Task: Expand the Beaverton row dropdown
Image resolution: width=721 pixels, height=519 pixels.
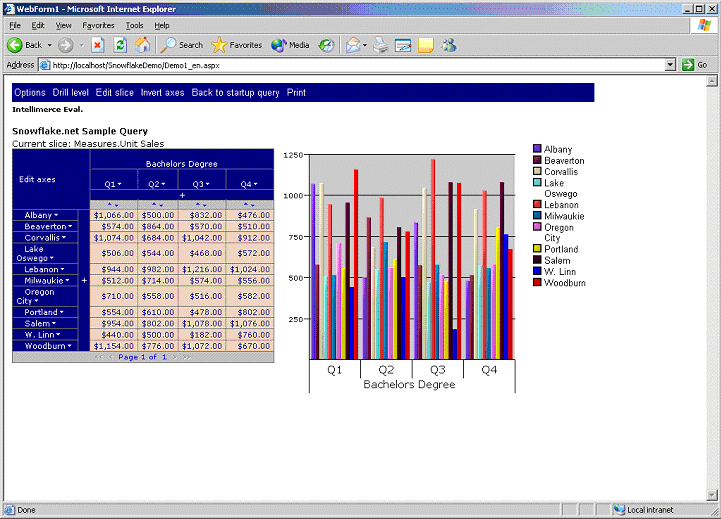Action: [x=70, y=226]
